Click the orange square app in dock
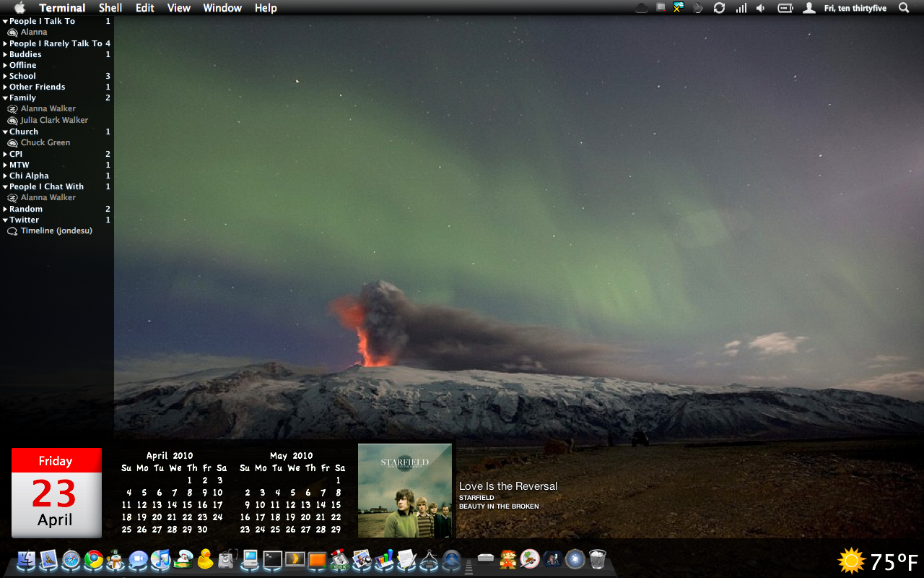 click(317, 559)
